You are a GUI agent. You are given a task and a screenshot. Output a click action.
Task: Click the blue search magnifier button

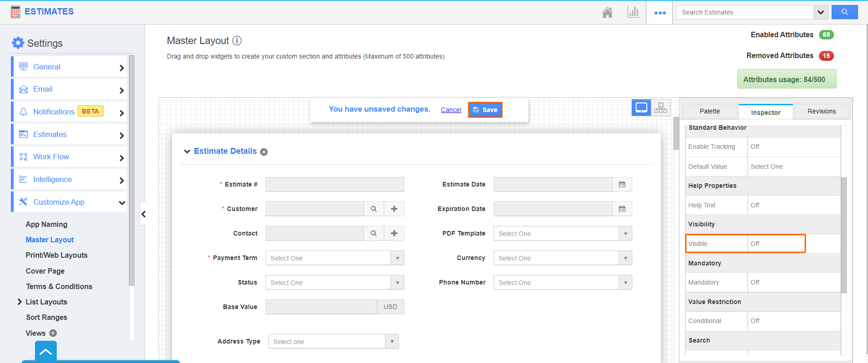pyautogui.click(x=844, y=12)
